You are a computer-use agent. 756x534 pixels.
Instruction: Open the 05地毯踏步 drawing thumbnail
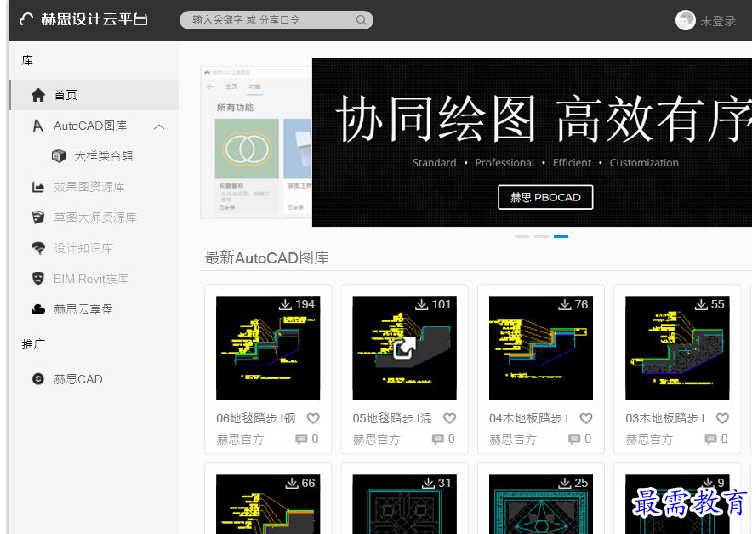(x=405, y=348)
